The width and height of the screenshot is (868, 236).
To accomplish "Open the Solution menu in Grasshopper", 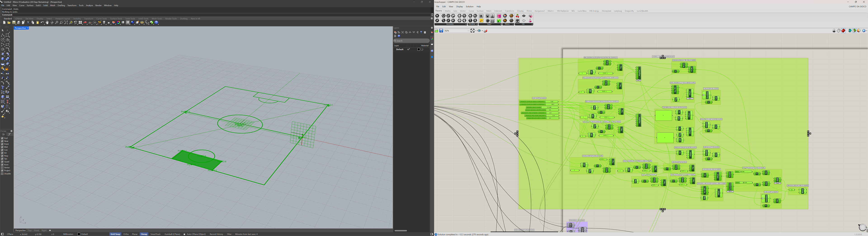I will (469, 6).
